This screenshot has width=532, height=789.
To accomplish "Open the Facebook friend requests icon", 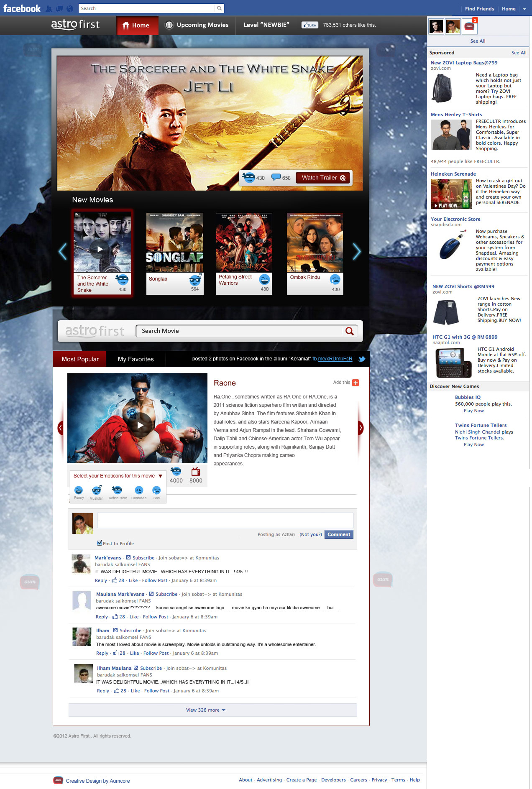I will point(49,8).
